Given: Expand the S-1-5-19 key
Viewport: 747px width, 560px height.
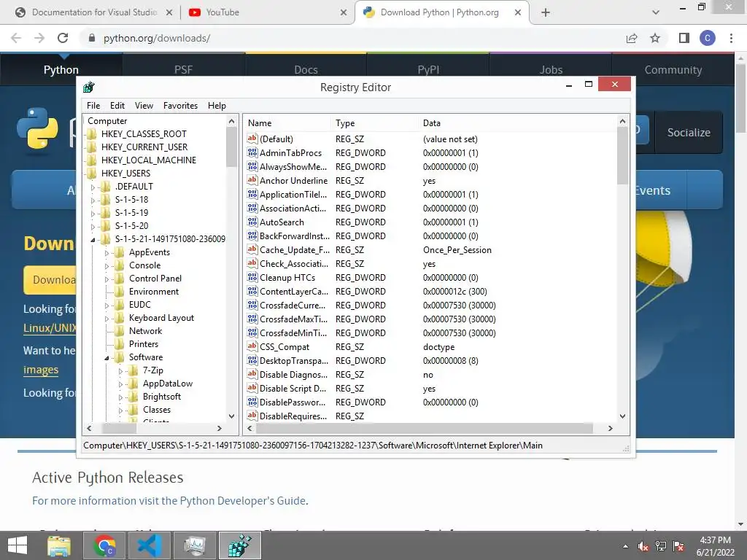Looking at the screenshot, I should coord(93,214).
